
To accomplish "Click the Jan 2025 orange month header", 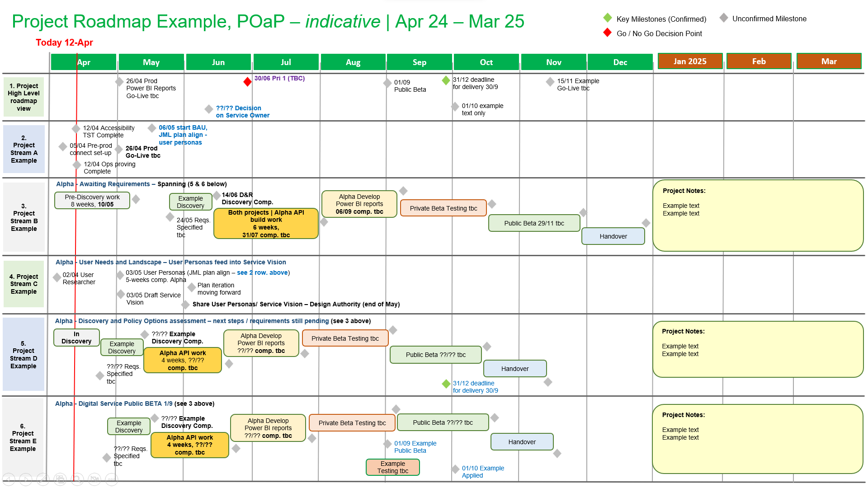I will pos(690,62).
